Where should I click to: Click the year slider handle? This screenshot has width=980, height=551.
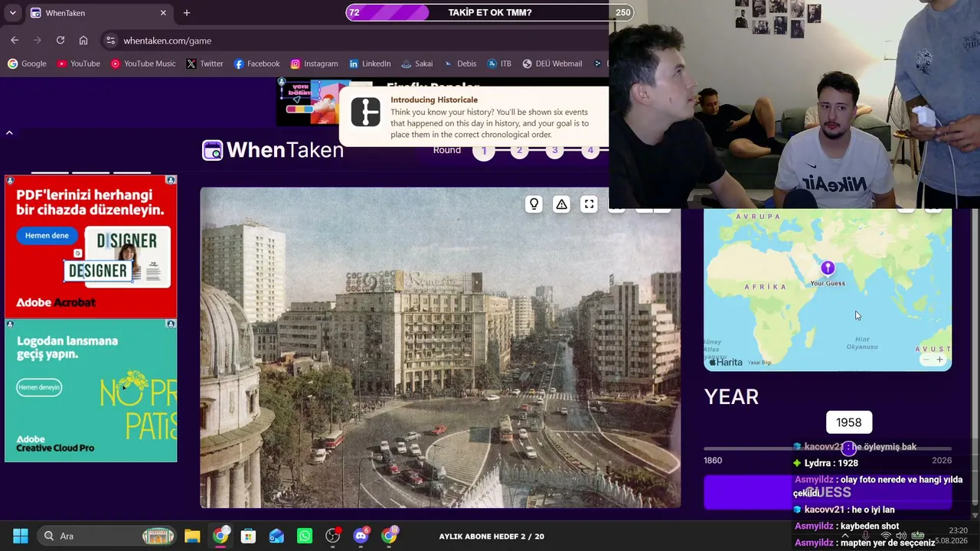[848, 448]
